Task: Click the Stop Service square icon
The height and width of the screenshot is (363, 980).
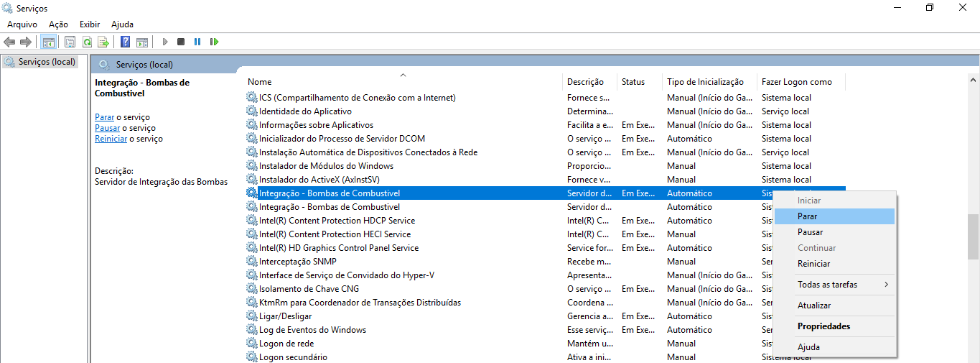Action: click(x=181, y=42)
